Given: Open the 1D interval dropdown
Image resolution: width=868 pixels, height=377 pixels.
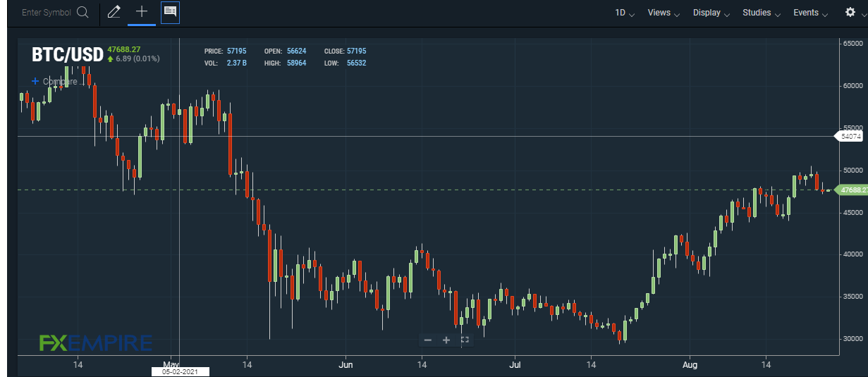Looking at the screenshot, I should pyautogui.click(x=625, y=13).
